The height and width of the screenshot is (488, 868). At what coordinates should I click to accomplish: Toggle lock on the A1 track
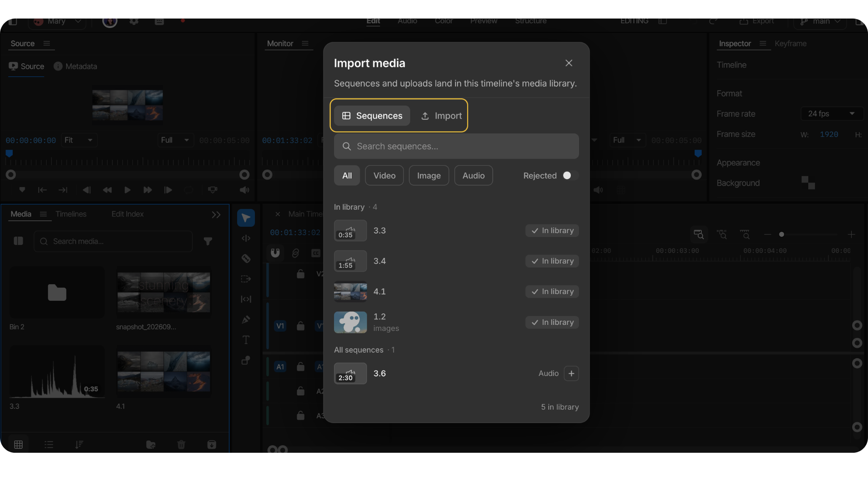pos(301,366)
